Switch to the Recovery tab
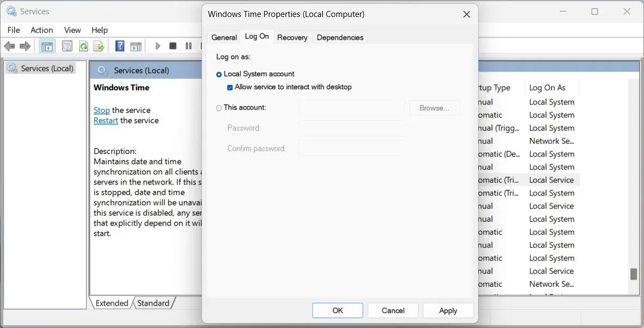The width and height of the screenshot is (644, 328). [x=292, y=37]
